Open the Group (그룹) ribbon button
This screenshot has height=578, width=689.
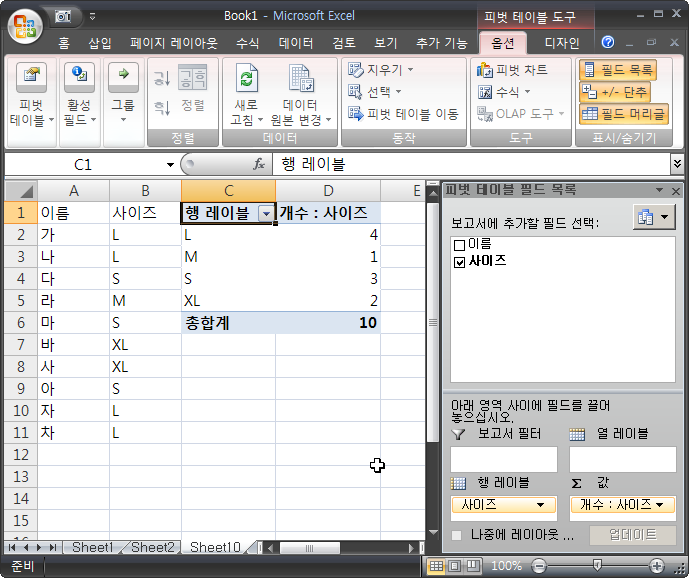pos(123,96)
